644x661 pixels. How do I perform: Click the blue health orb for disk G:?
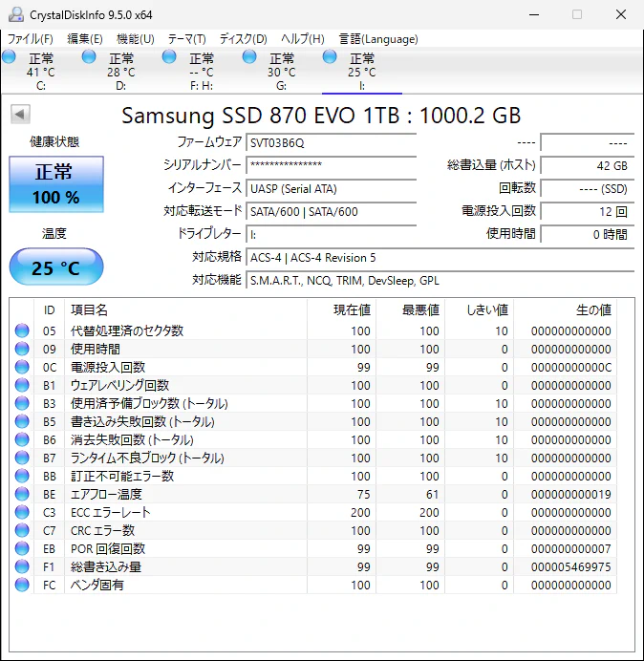pyautogui.click(x=249, y=57)
